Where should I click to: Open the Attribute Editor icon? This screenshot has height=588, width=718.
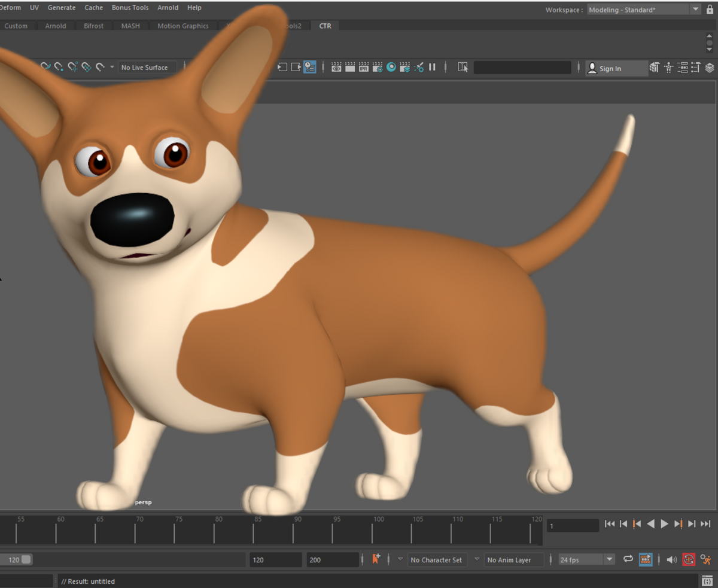682,68
